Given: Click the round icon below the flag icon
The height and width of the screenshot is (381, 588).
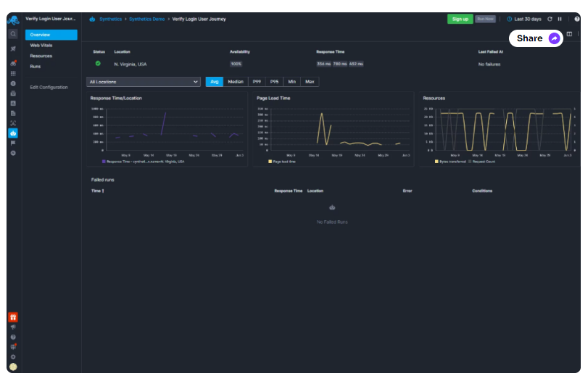Looking at the screenshot, I should click(x=13, y=153).
